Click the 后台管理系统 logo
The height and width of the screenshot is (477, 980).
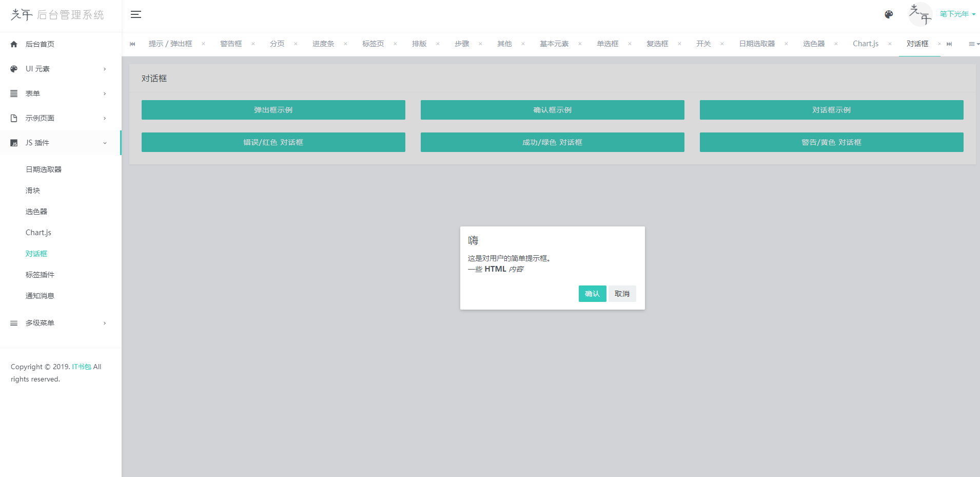pyautogui.click(x=57, y=15)
